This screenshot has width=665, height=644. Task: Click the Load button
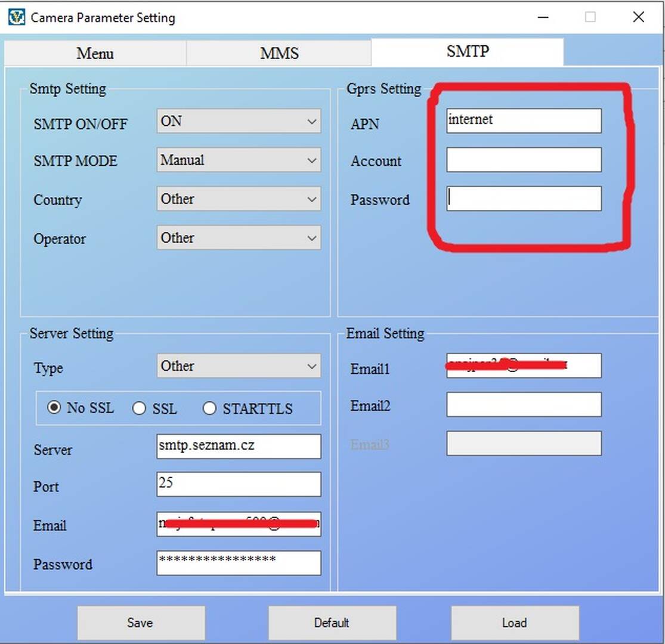(x=514, y=623)
